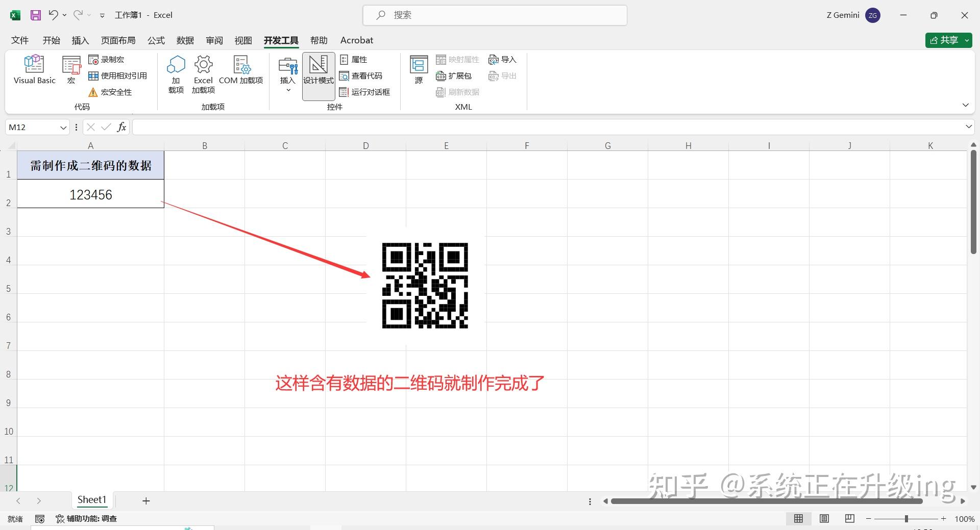The image size is (980, 530).
Task: Click into the formula bar
Action: tap(548, 127)
